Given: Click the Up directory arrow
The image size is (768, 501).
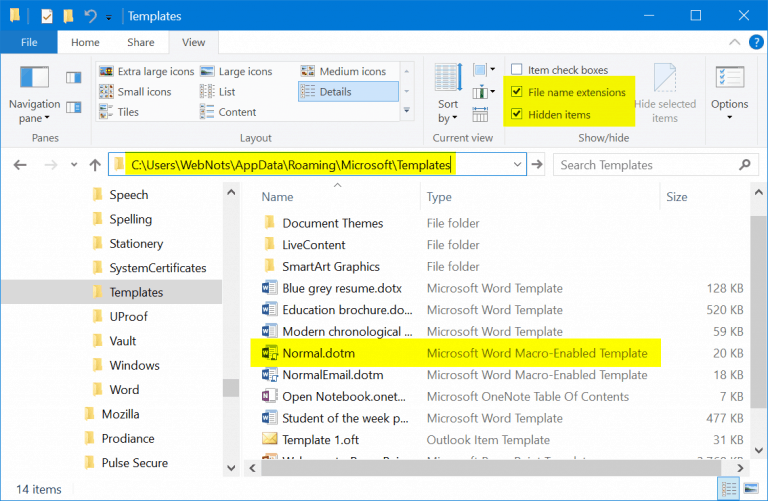Looking at the screenshot, I should point(95,165).
